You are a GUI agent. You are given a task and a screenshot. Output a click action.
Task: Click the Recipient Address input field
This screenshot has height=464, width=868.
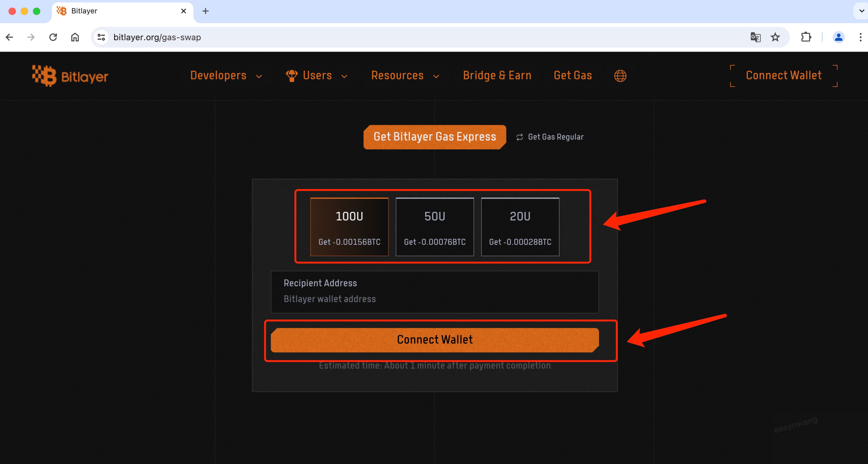point(435,299)
